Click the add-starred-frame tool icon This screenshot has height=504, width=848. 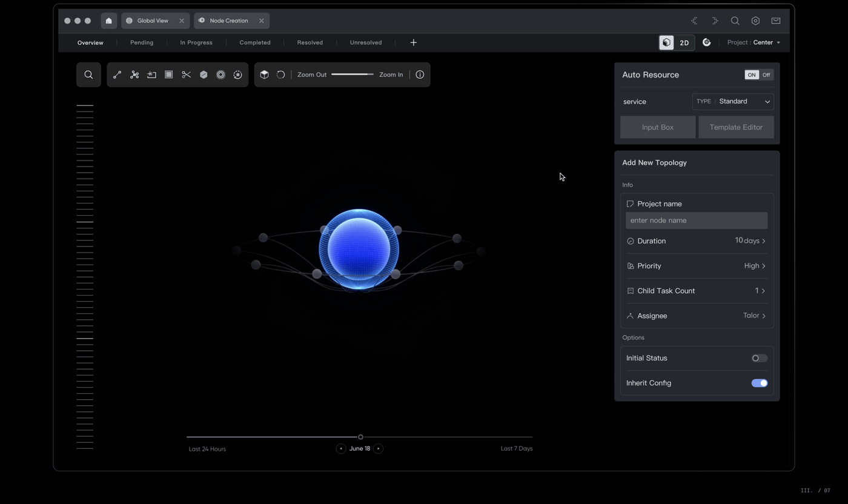[x=151, y=75]
